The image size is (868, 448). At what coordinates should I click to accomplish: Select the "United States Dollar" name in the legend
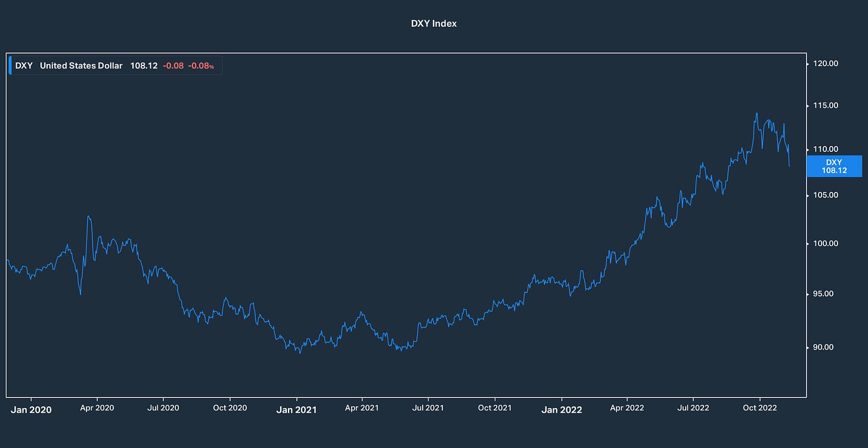(x=80, y=66)
